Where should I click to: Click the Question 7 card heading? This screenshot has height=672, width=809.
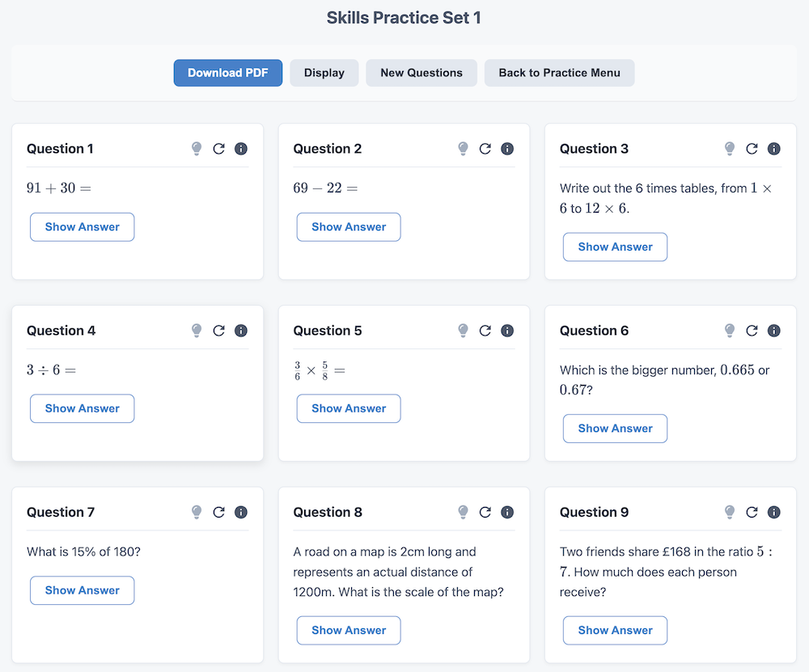tap(61, 512)
